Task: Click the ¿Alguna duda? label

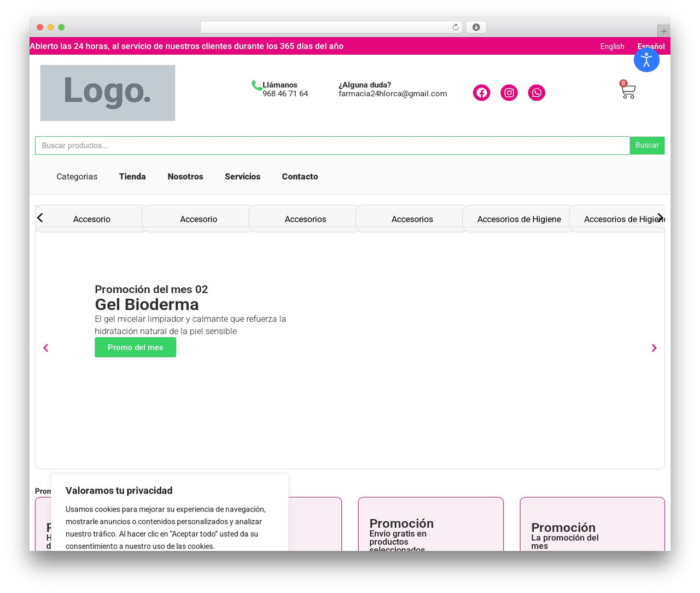Action: [365, 85]
